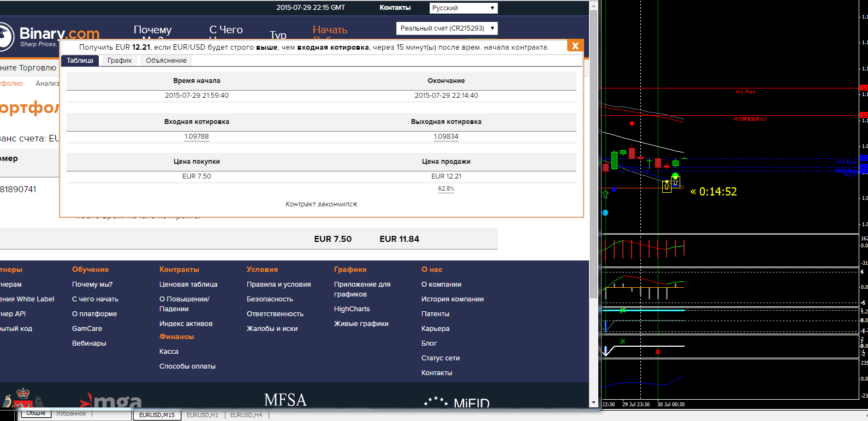Open the С Чего Начать navigation menu item

226,32
